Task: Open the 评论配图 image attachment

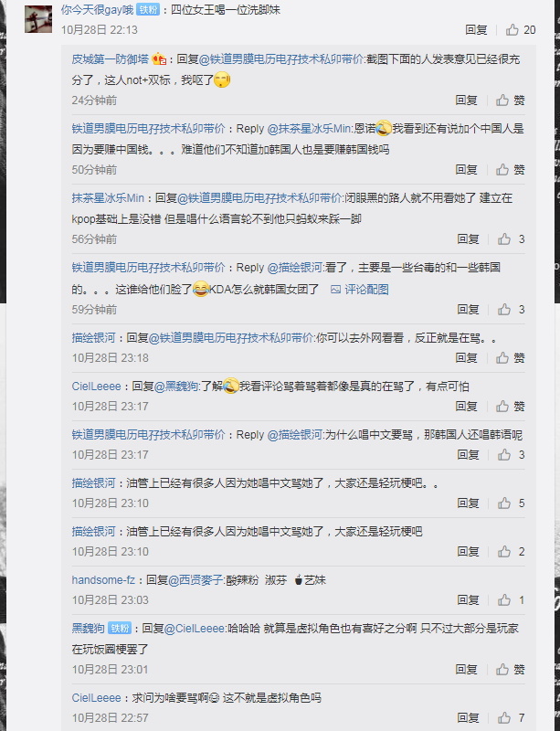Action: (x=360, y=290)
